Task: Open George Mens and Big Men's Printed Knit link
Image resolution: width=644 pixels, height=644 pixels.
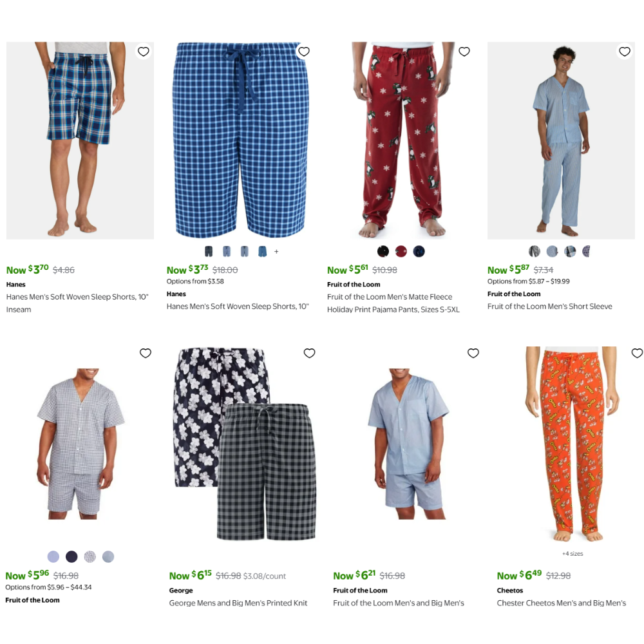Action: click(238, 603)
